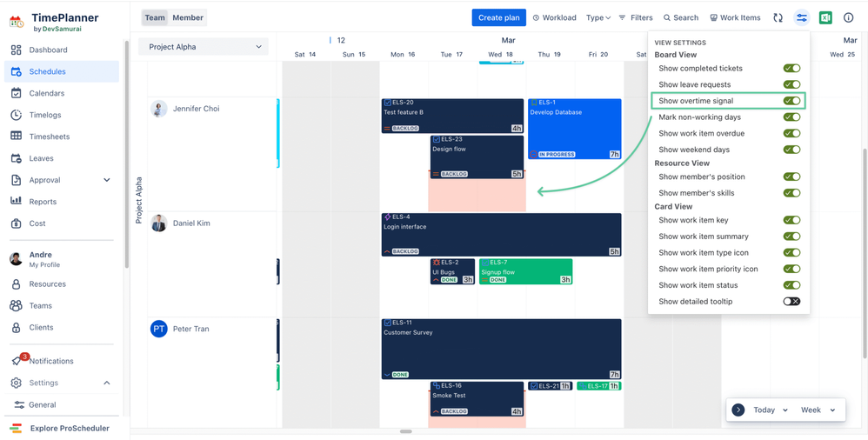Image resolution: width=868 pixels, height=440 pixels.
Task: Open the ELS-1 Develop Database card
Action: (x=575, y=129)
